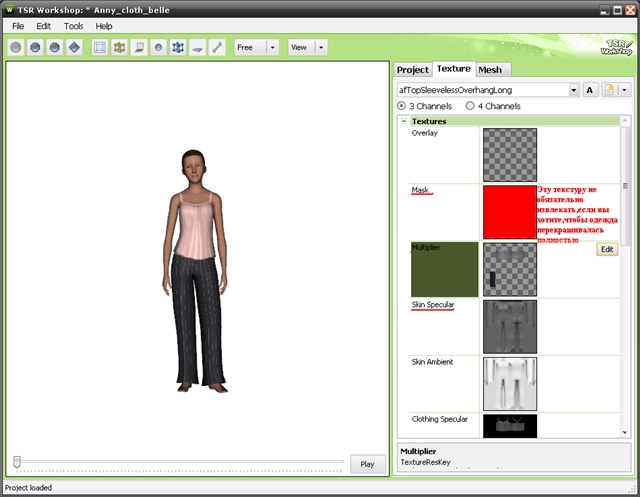
Task: Switch to the Texture tab
Action: 453,69
